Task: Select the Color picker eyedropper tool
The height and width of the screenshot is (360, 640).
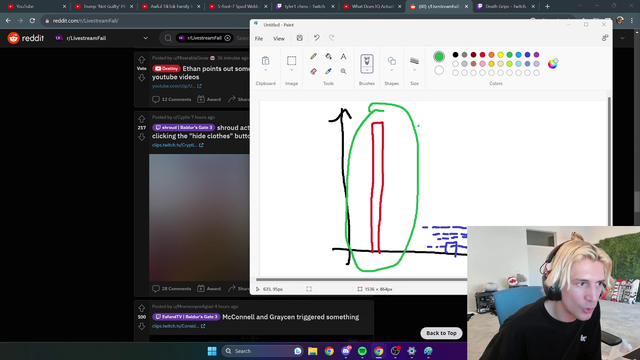Action: pyautogui.click(x=328, y=71)
